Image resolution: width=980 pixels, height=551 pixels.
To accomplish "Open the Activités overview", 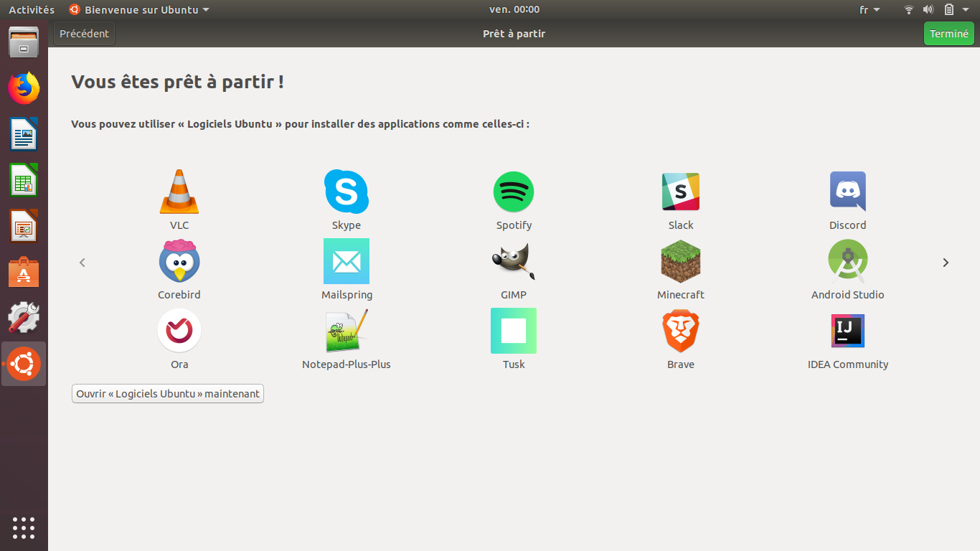I will (x=32, y=10).
